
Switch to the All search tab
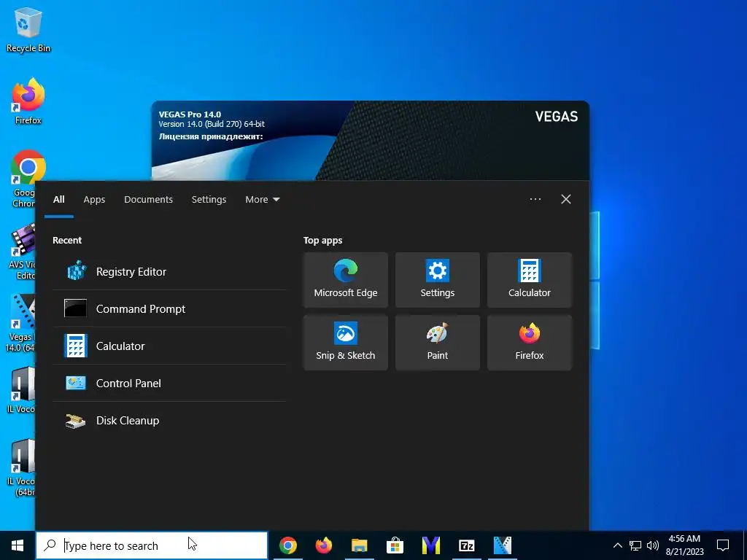[59, 200]
